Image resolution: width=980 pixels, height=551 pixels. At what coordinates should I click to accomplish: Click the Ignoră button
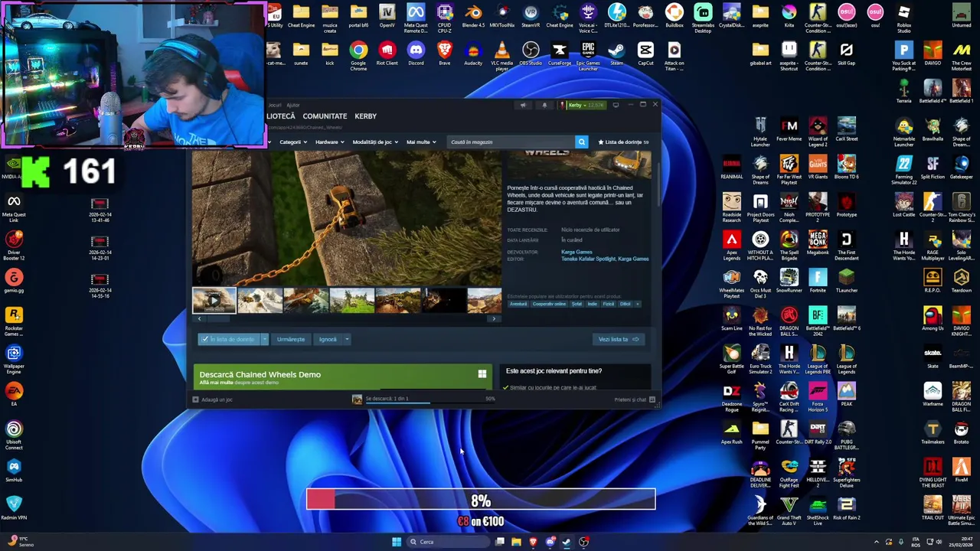tap(328, 339)
